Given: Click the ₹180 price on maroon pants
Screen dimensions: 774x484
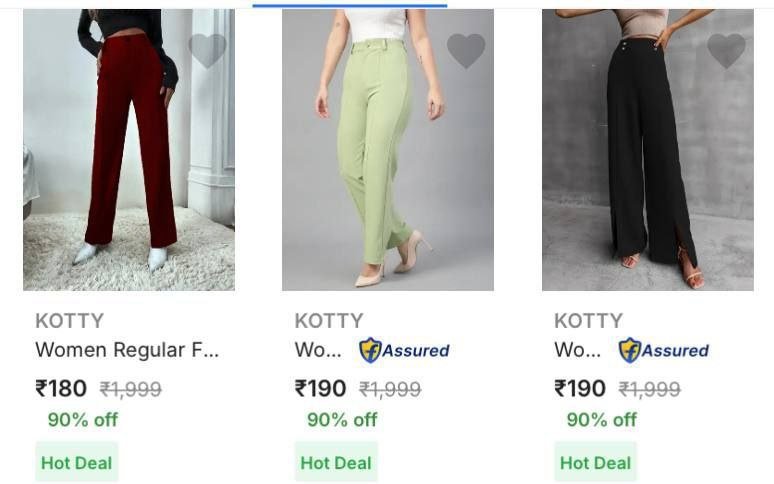Looking at the screenshot, I should [x=61, y=388].
